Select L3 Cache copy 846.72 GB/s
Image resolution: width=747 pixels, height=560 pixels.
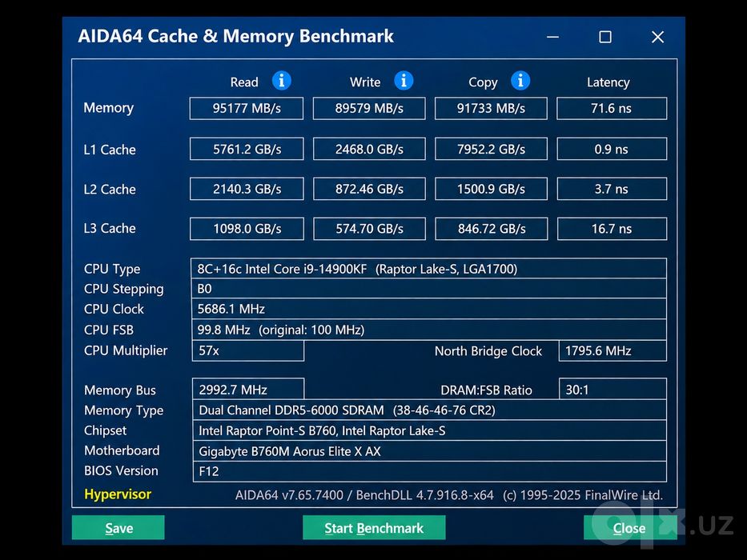click(491, 229)
